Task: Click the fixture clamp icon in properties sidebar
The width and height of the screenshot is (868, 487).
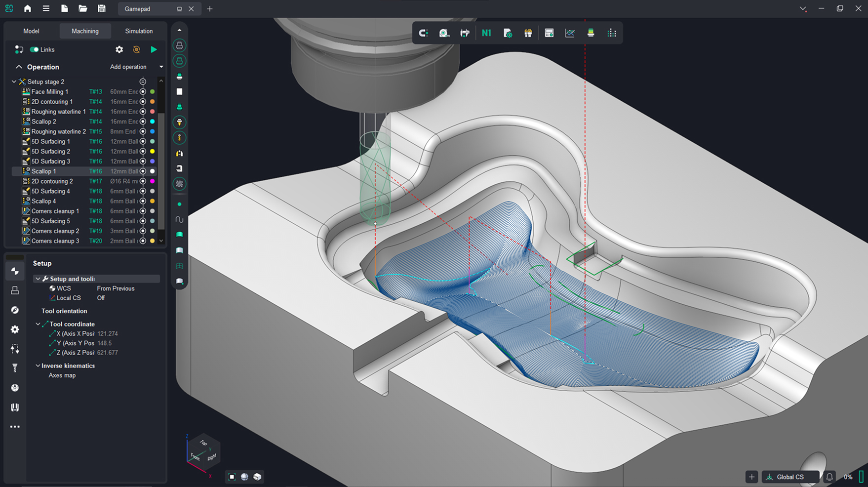Action: pos(15,407)
